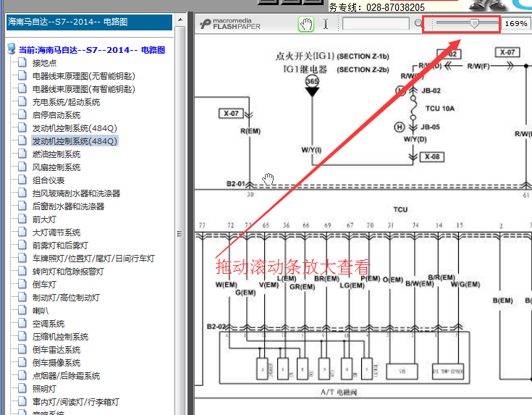This screenshot has height=415, width=532.
Task: Select the FlashPaper hand pan tool
Action: pos(306,24)
